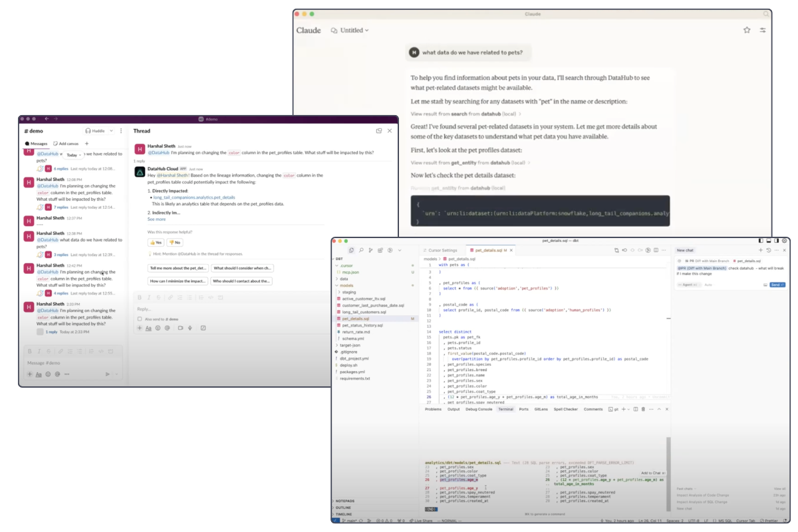Click See more in the DataHub Cloud reply
The height and width of the screenshot is (532, 798).
[156, 219]
